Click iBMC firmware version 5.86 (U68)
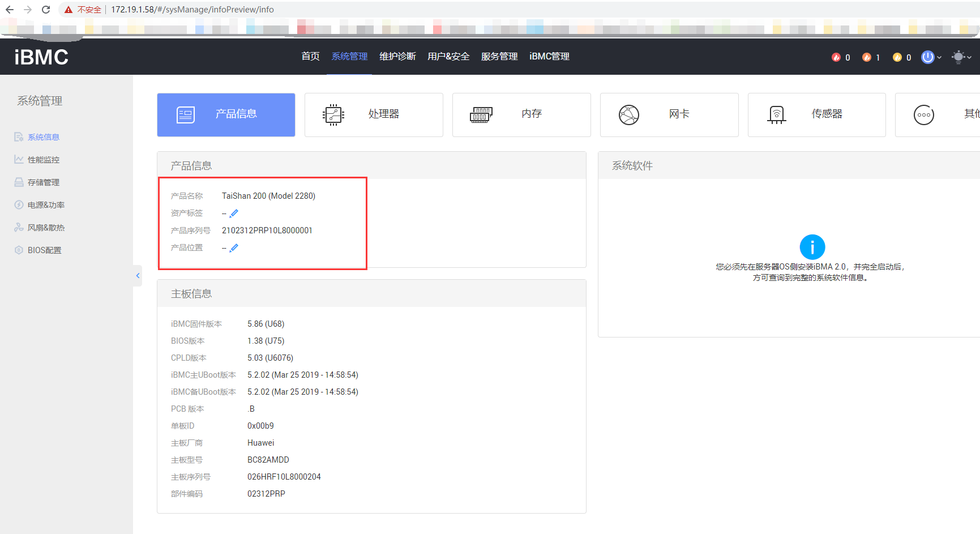The height and width of the screenshot is (534, 980). [x=266, y=324]
